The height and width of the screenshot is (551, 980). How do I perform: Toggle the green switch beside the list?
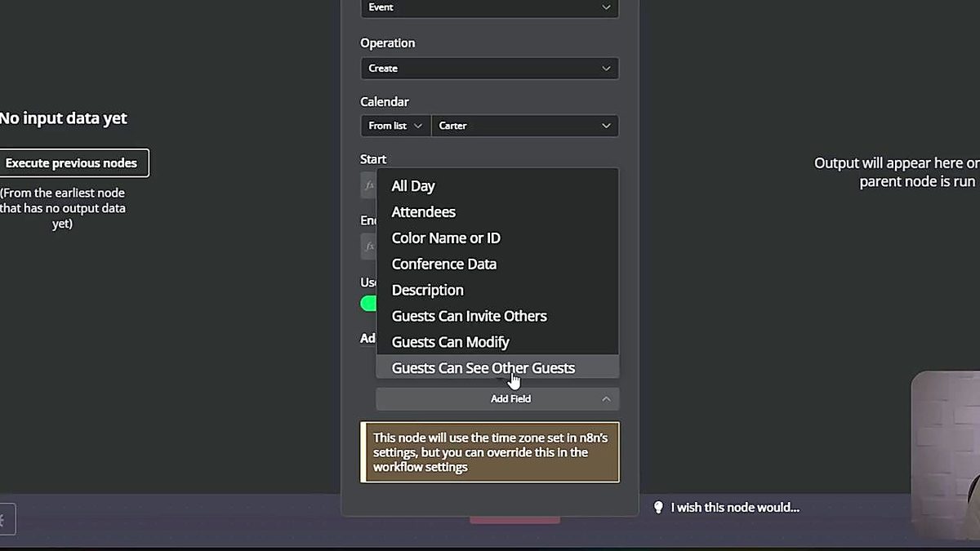click(x=368, y=304)
